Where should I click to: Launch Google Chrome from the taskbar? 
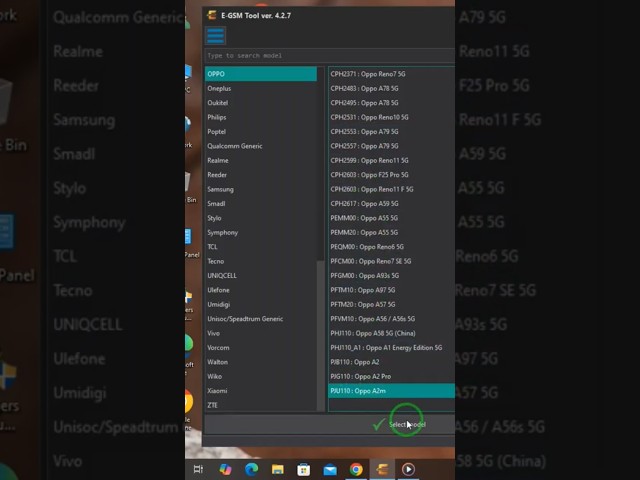coord(356,469)
